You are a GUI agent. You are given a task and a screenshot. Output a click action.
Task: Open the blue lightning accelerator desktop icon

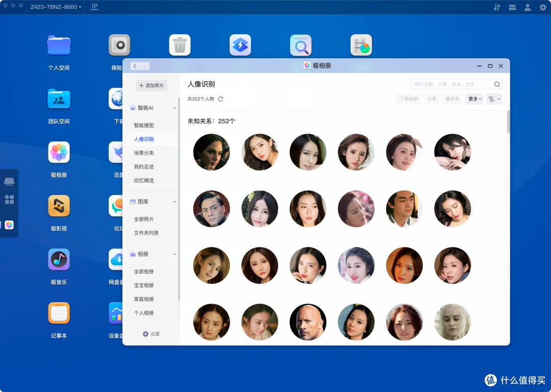click(240, 45)
